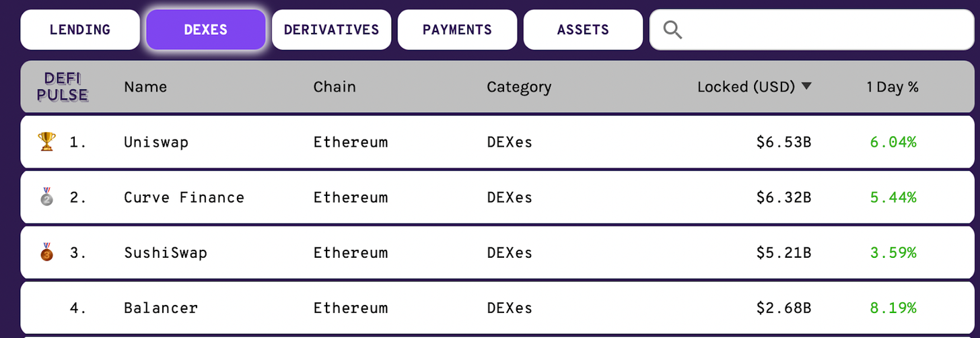Open the Curve Finance project row
This screenshot has width=980, height=338.
click(x=497, y=197)
